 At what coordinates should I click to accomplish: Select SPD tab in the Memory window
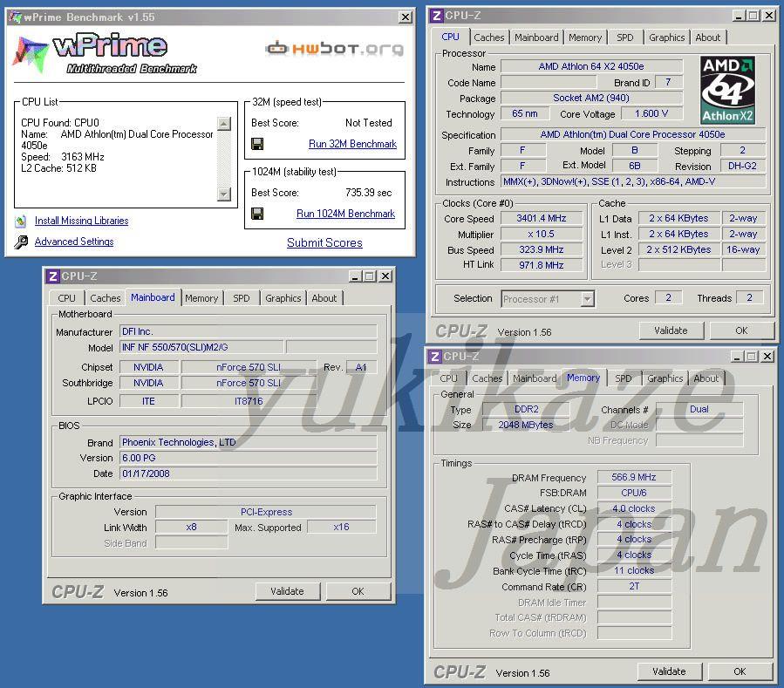click(x=623, y=379)
